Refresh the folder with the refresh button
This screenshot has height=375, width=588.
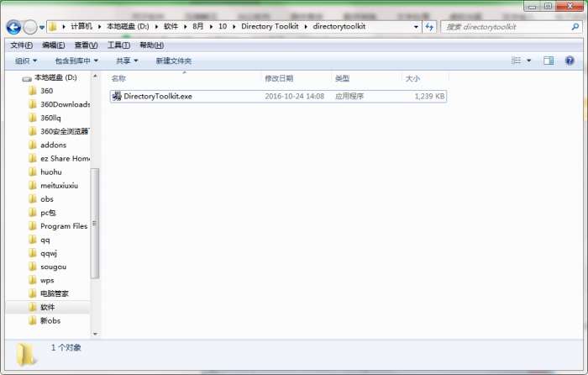(x=429, y=27)
